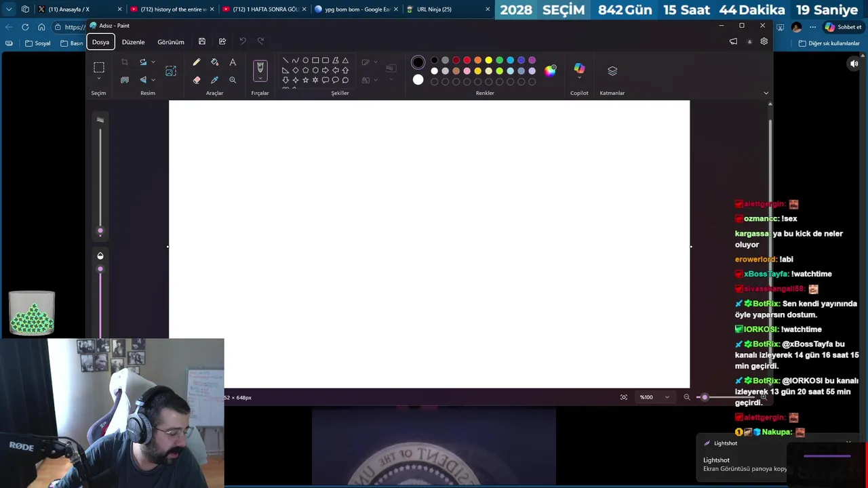Screen dimensions: 868x488
Task: Select the Line shape
Action: click(x=285, y=60)
